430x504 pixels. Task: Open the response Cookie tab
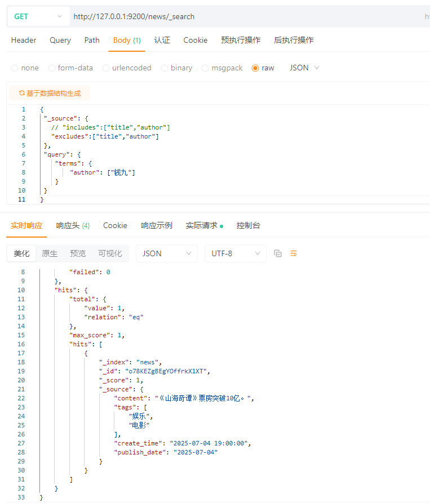point(115,226)
